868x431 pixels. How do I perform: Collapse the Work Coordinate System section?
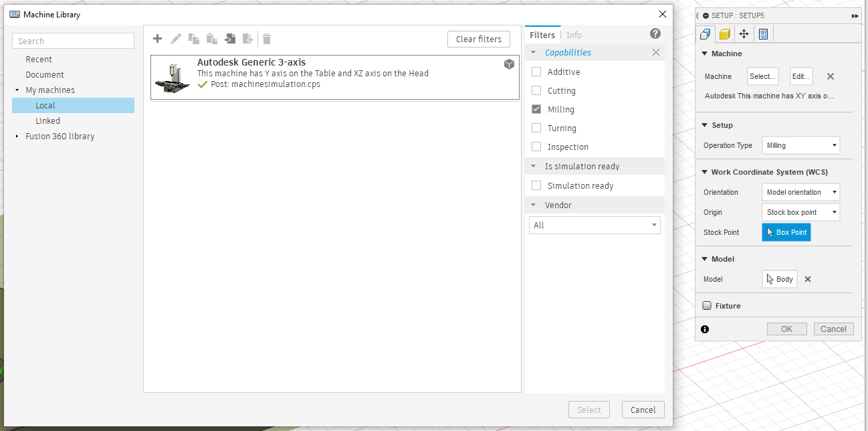pyautogui.click(x=705, y=172)
